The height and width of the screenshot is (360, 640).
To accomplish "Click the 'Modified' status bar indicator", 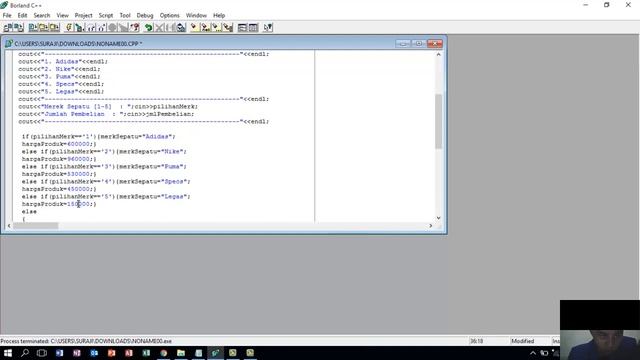I will (x=522, y=341).
